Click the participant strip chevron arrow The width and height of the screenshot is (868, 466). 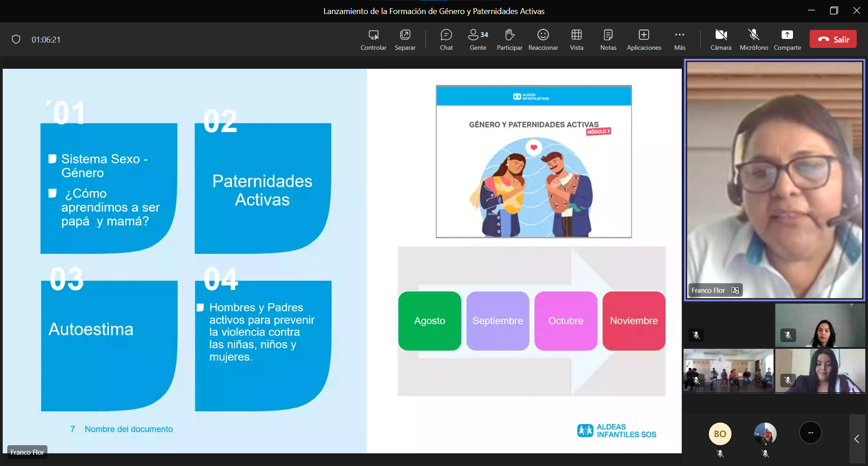[x=857, y=439]
